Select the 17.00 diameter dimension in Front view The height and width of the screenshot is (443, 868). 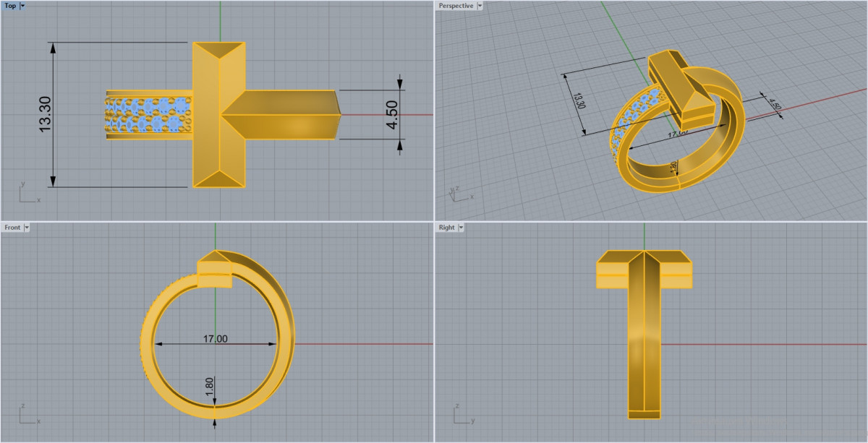(215, 338)
